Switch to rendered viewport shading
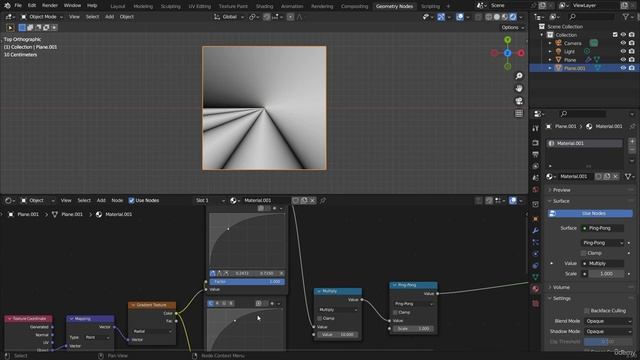Viewport: 640px width, 360px height. tap(513, 17)
